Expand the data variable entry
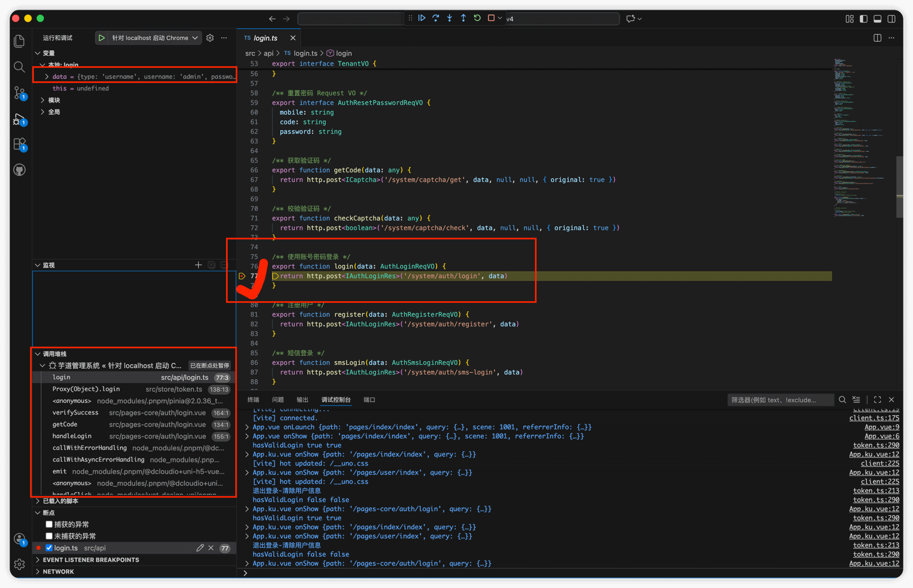Viewport: 913px width, 588px height. tap(47, 77)
